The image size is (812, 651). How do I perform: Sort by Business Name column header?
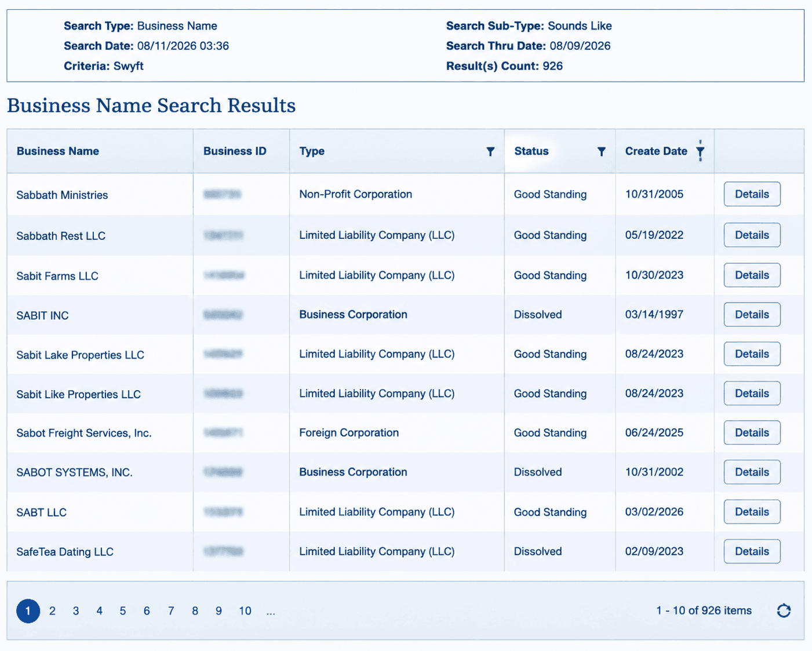click(x=58, y=151)
